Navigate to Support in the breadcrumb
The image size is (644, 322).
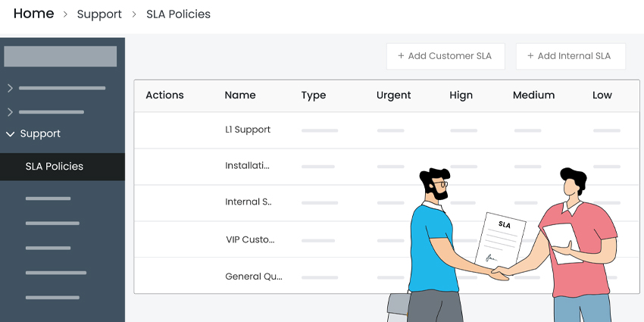tap(99, 14)
